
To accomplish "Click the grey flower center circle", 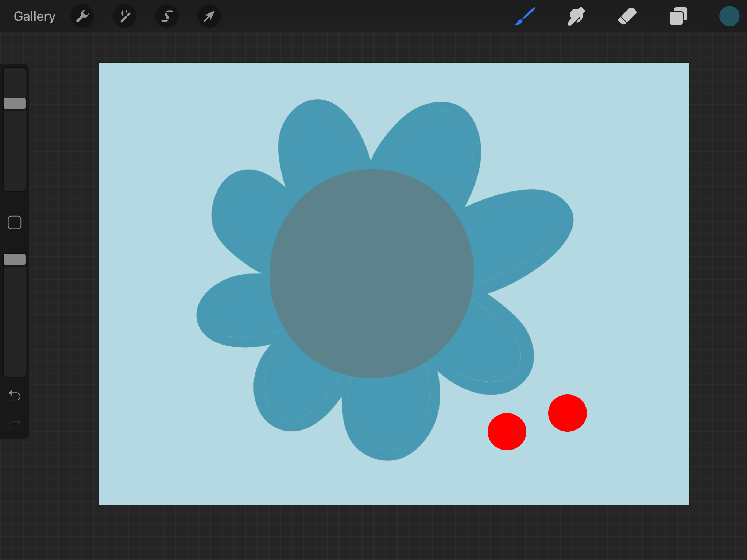I will [x=371, y=273].
